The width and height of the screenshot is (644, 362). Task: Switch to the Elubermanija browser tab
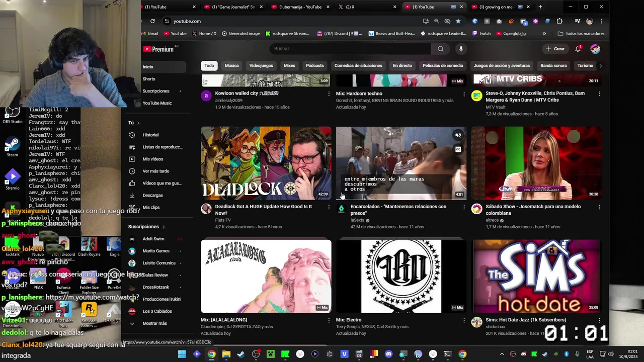pyautogui.click(x=300, y=7)
